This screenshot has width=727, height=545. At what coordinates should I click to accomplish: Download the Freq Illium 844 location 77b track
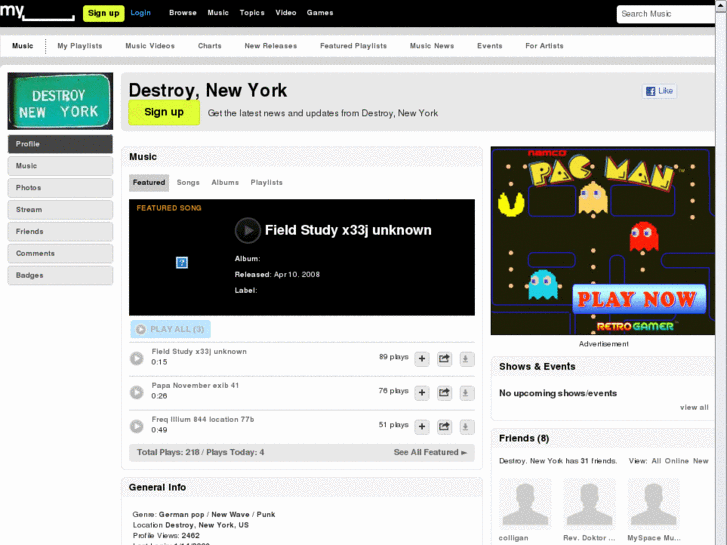point(466,427)
